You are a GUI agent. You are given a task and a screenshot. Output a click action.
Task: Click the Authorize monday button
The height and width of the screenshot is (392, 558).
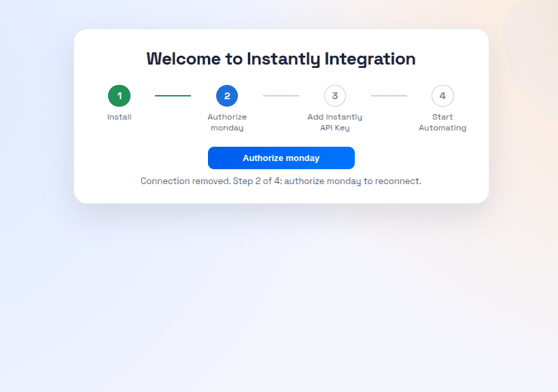(x=281, y=158)
